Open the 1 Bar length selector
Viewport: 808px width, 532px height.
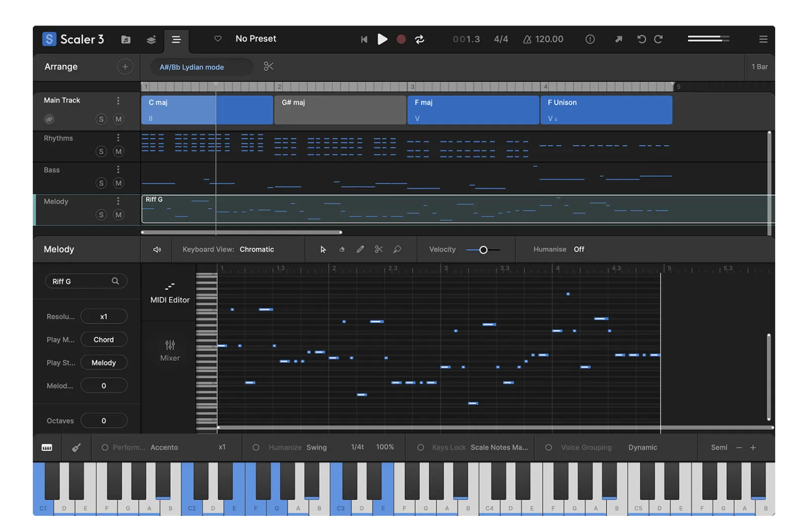[x=760, y=67]
